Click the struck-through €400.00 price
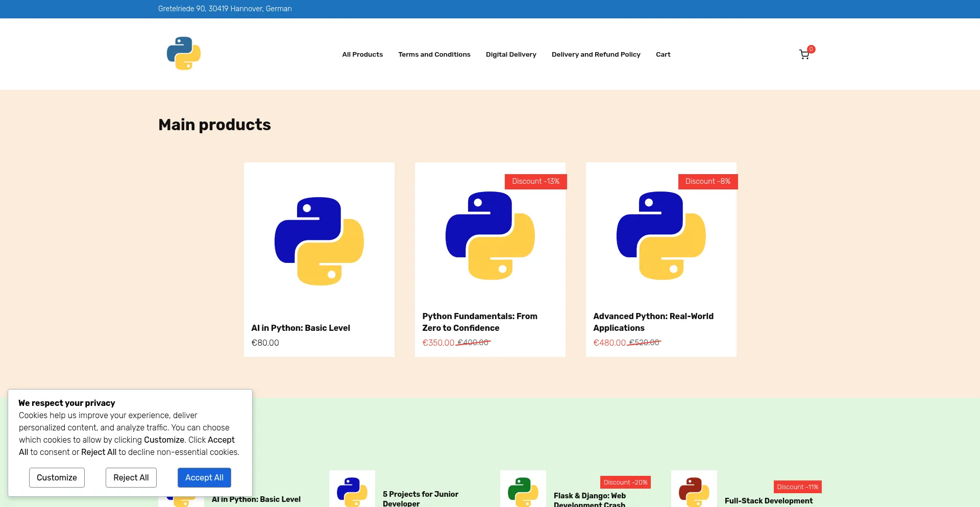The height and width of the screenshot is (507, 980). coord(473,343)
